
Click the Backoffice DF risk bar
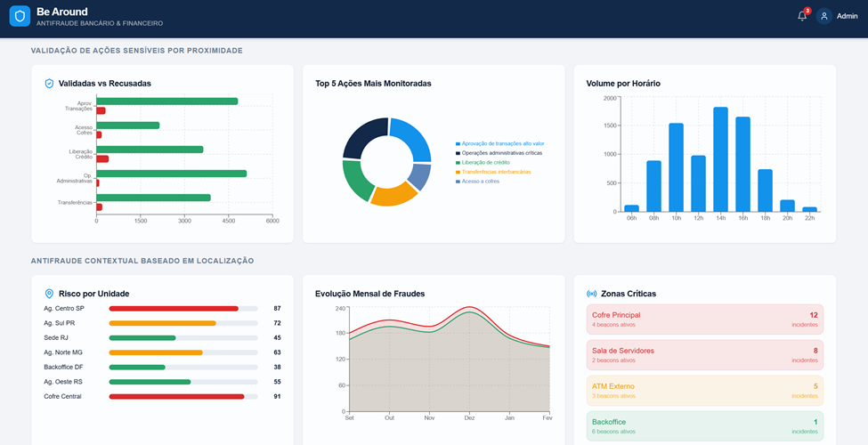click(x=183, y=367)
